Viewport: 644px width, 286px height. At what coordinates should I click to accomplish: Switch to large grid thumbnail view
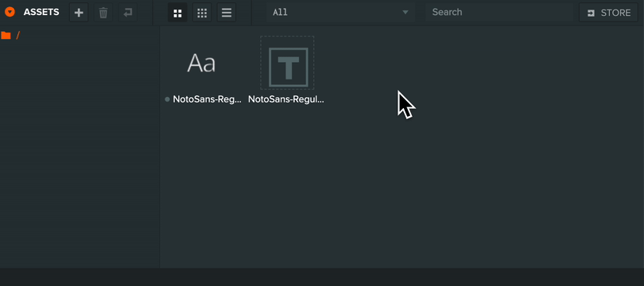click(177, 13)
